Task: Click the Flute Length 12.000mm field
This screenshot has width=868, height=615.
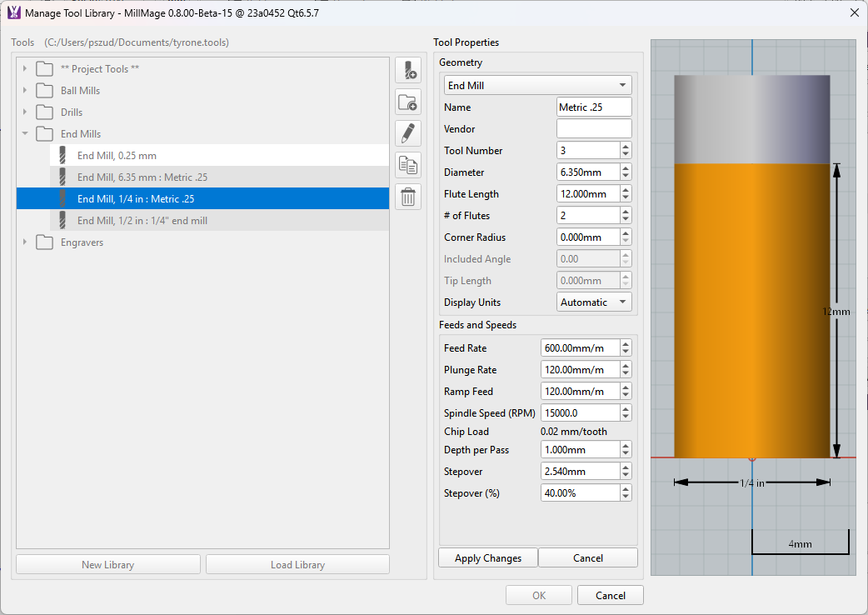Action: point(588,193)
